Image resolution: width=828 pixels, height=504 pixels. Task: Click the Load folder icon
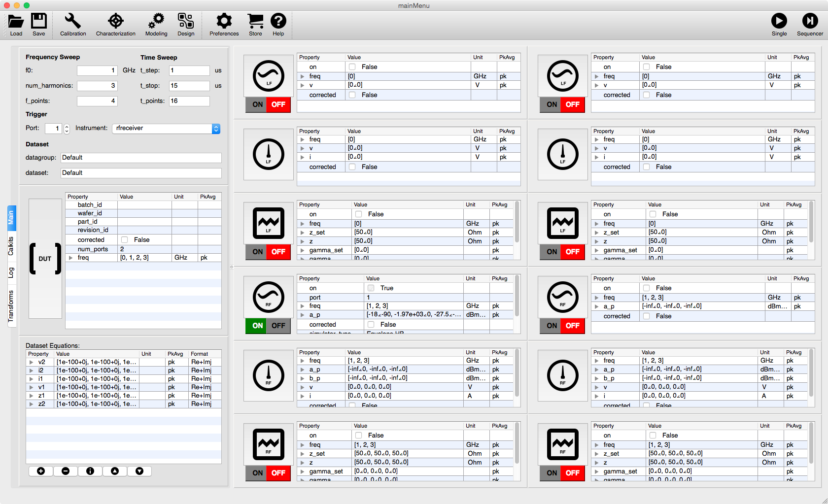coord(16,21)
